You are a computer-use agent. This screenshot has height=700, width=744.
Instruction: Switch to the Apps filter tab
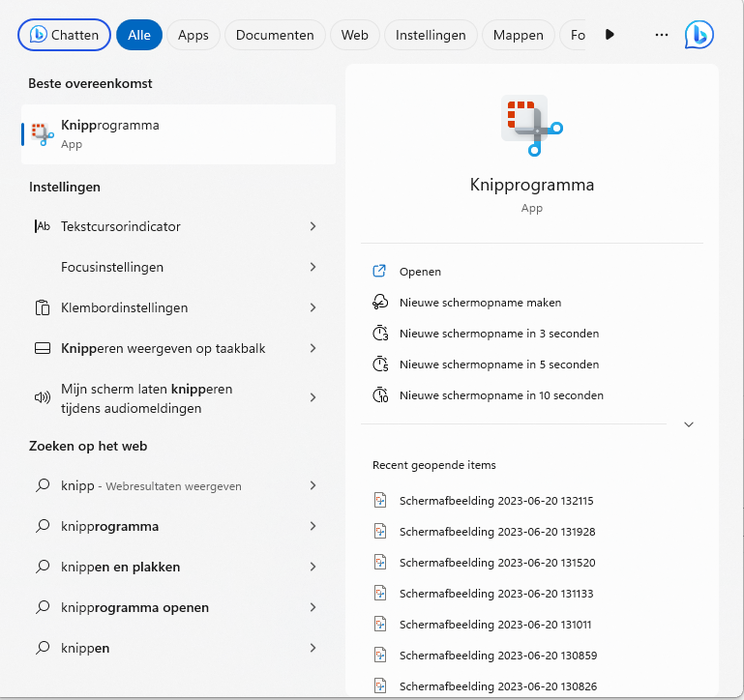point(193,35)
